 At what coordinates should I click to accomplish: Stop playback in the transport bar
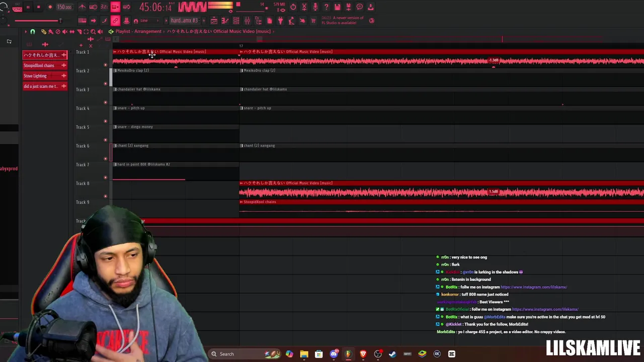pos(38,7)
